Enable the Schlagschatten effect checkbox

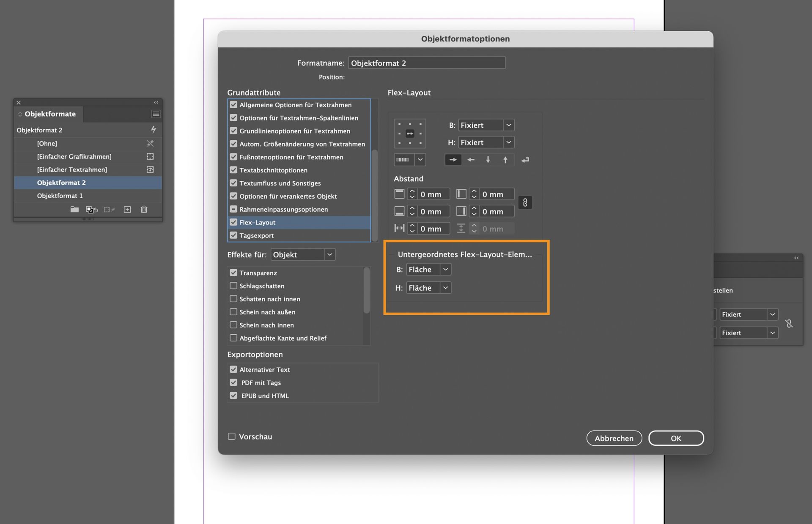click(233, 286)
